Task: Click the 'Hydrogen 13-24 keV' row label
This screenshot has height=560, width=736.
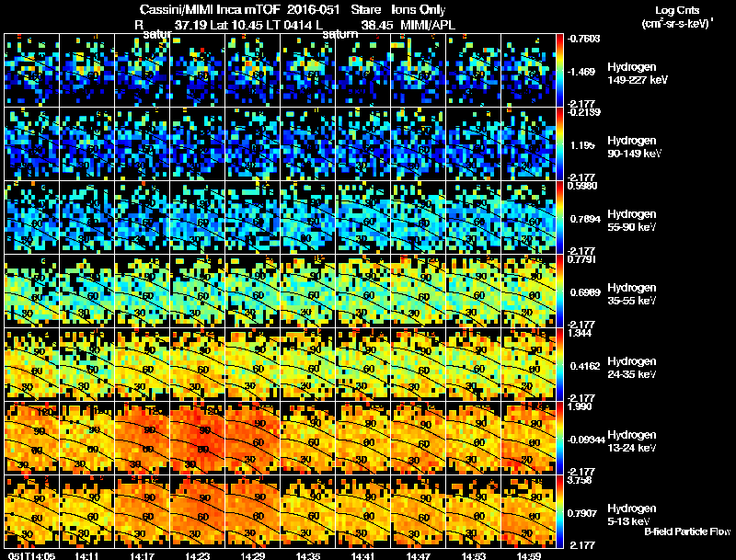Action: [632, 440]
